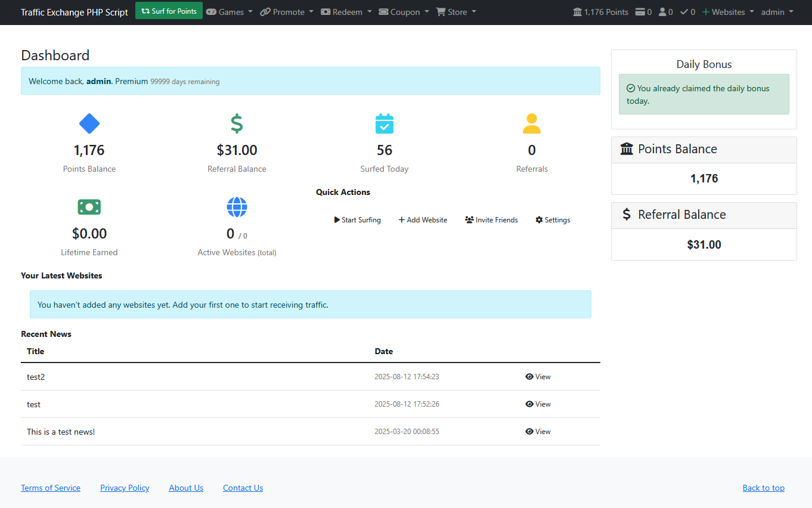View the test2 news entry
This screenshot has height=508, width=812.
point(538,377)
